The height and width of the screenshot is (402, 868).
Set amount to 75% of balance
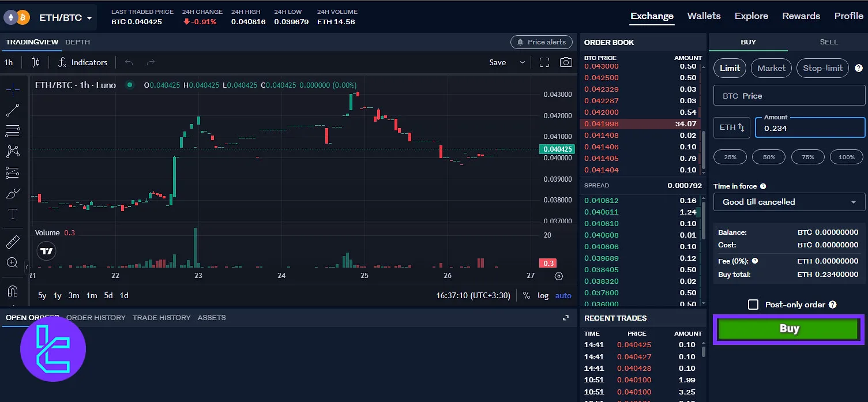[x=808, y=157]
